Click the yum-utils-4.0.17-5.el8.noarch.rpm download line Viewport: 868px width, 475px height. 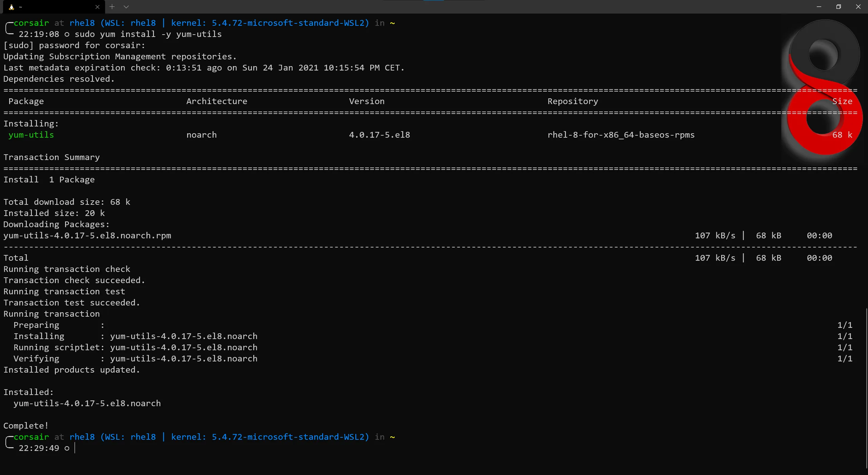pyautogui.click(x=87, y=236)
